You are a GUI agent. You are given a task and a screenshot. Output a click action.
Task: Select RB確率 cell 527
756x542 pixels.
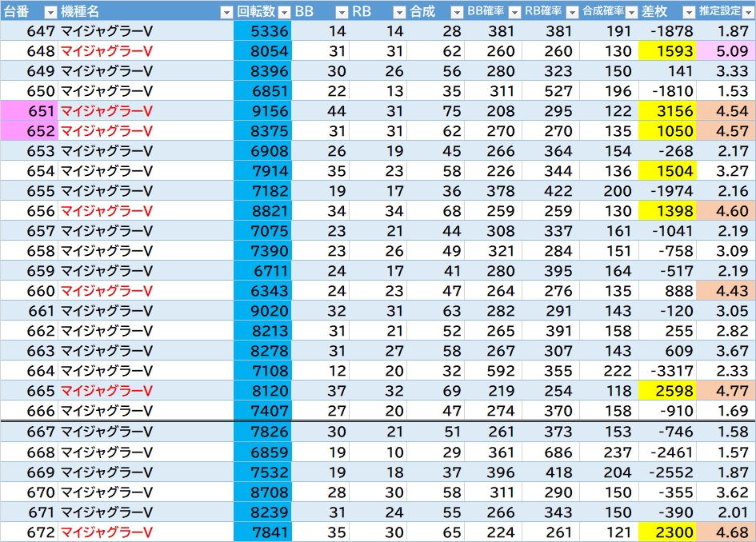(551, 90)
